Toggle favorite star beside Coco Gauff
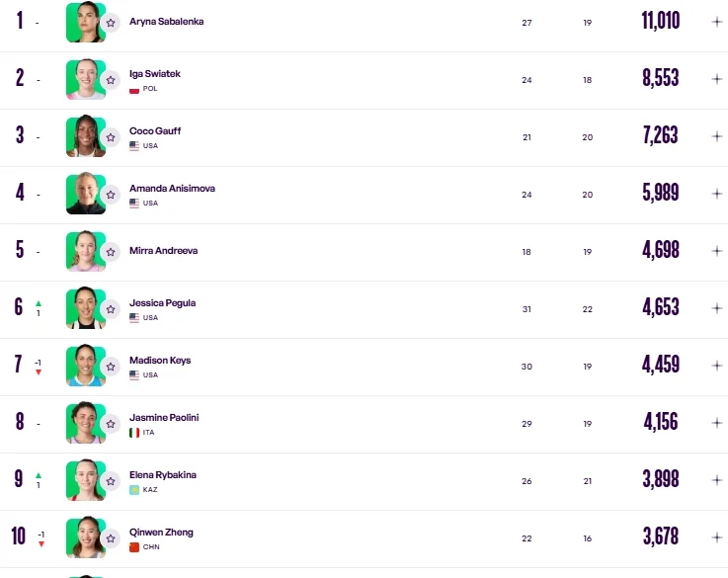 coord(111,137)
